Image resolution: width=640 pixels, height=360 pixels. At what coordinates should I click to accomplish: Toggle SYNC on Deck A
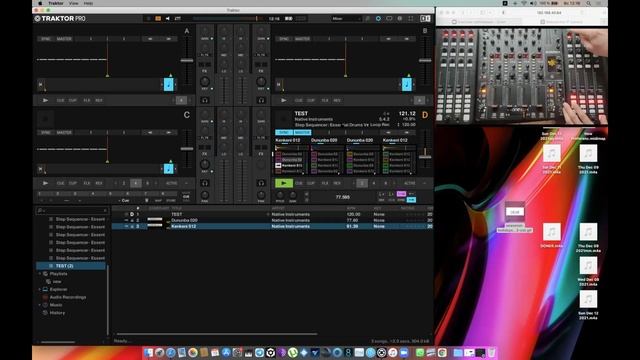tap(46, 39)
